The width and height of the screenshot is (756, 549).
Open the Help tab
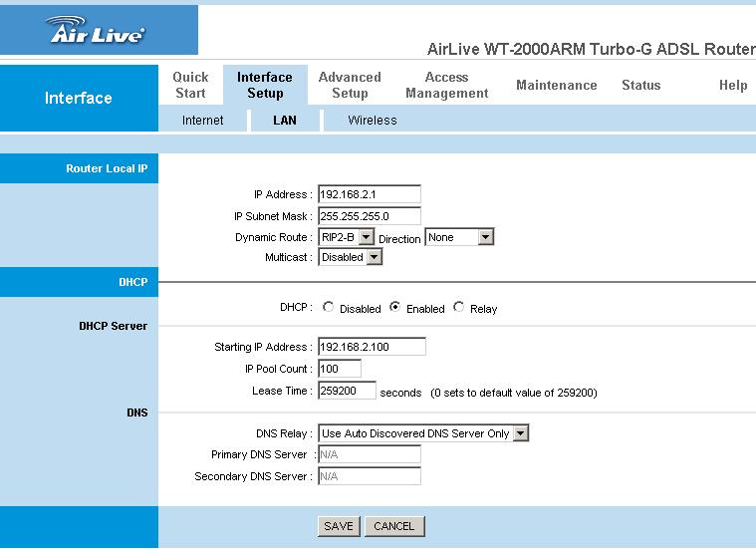pos(733,85)
